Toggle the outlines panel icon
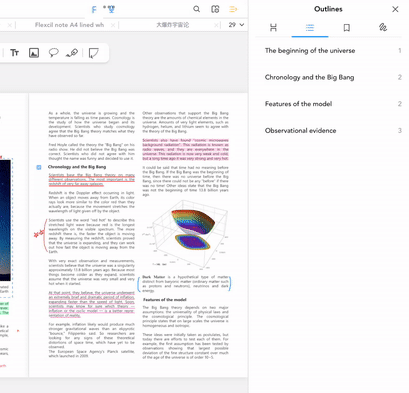The height and width of the screenshot is (393, 409). coord(233,9)
